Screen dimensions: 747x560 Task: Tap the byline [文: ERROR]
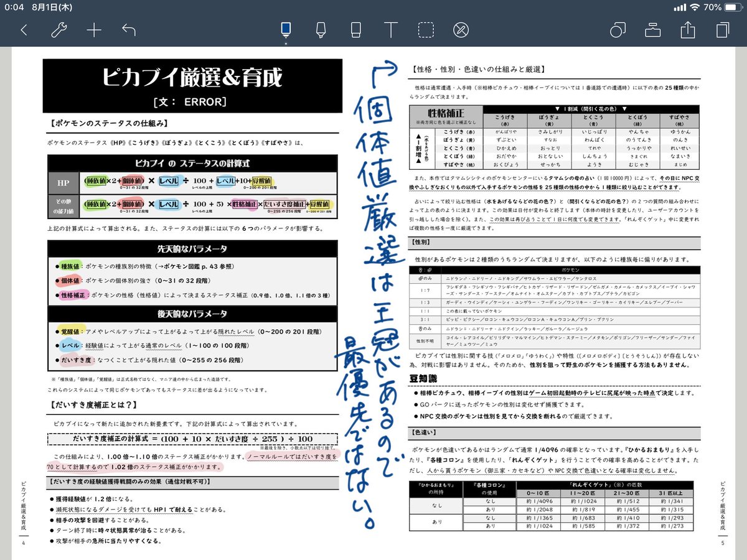pos(189,101)
